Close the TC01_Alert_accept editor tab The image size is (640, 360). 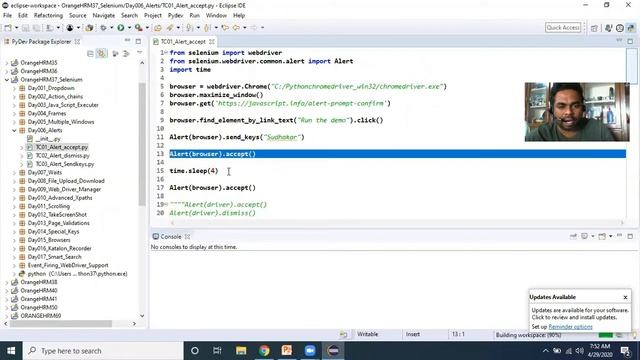(x=212, y=42)
